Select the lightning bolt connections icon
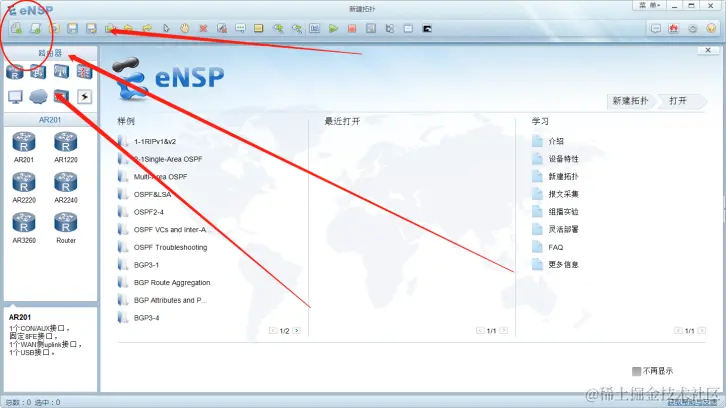 pos(84,97)
